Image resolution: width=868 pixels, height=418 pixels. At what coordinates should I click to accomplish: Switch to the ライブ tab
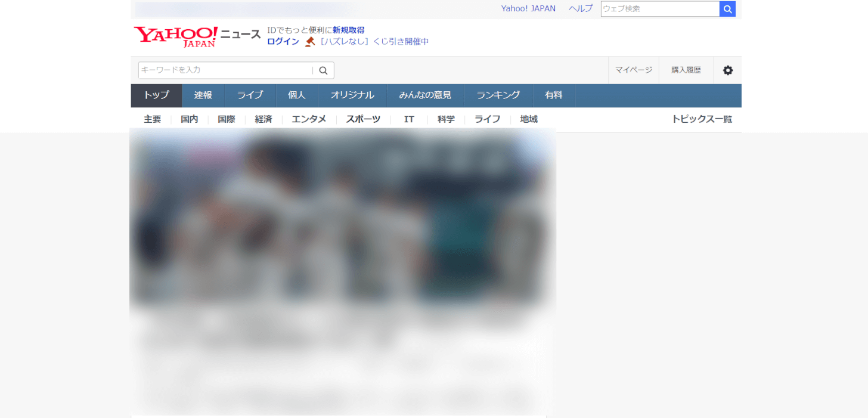point(250,95)
